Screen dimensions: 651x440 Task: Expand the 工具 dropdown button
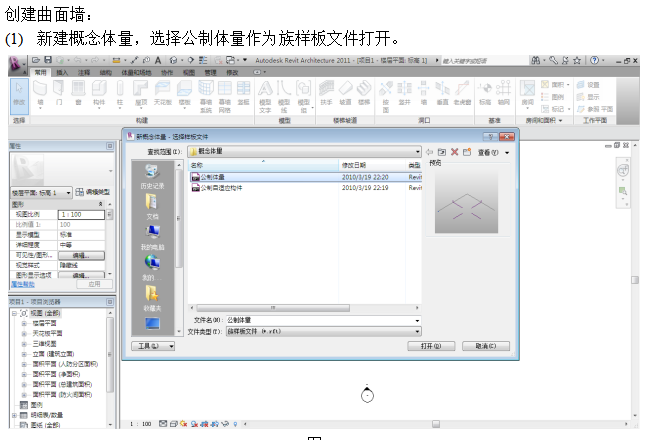pyautogui.click(x=153, y=345)
